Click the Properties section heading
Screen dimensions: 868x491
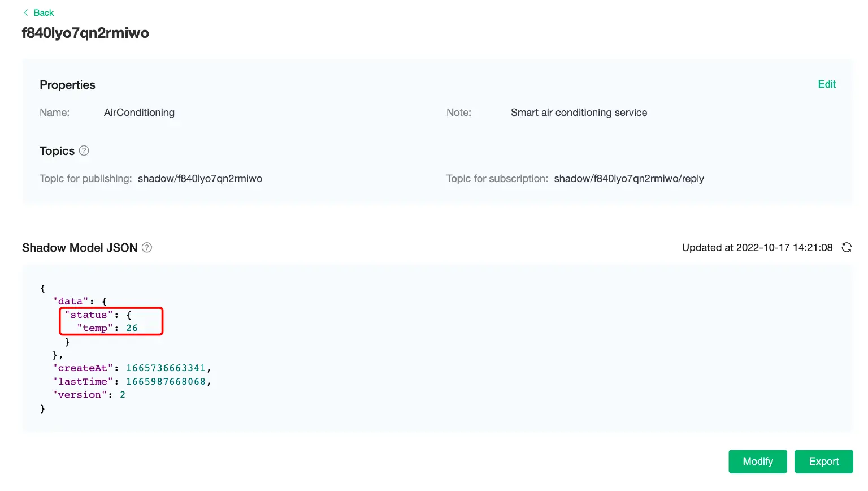[x=67, y=84]
